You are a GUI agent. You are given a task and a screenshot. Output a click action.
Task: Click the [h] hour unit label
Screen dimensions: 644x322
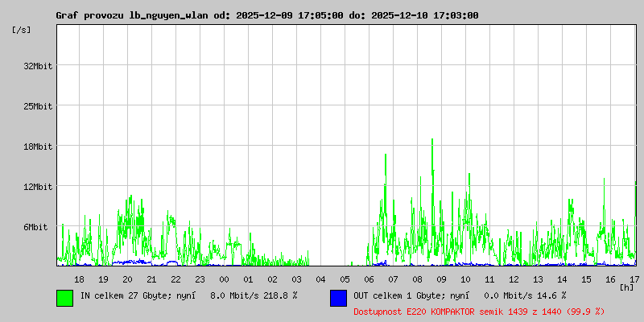[x=626, y=287]
